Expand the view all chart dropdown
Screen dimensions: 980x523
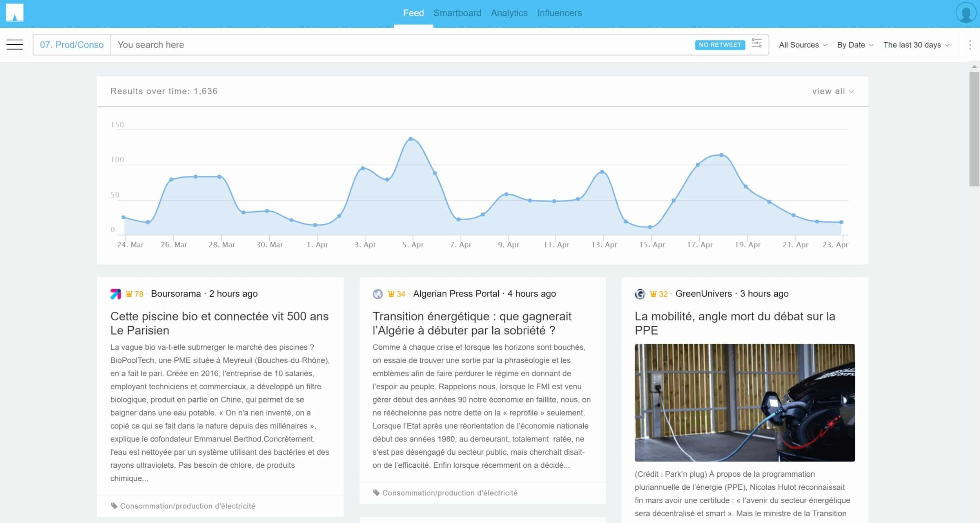833,91
